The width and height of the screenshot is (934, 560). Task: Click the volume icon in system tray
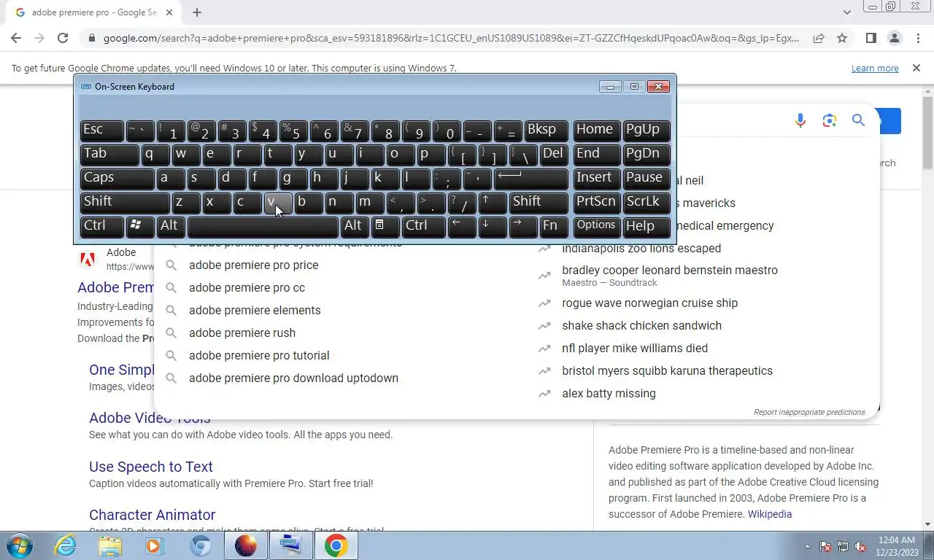860,546
